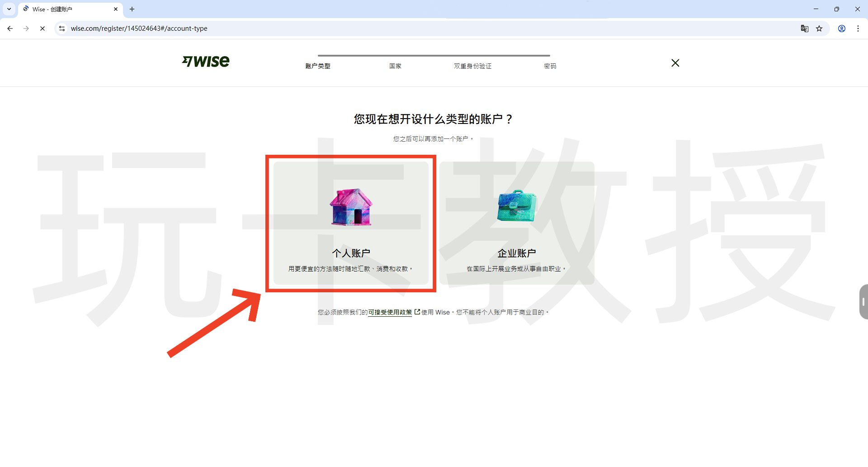Open the Chrome profile icon

tap(841, 29)
